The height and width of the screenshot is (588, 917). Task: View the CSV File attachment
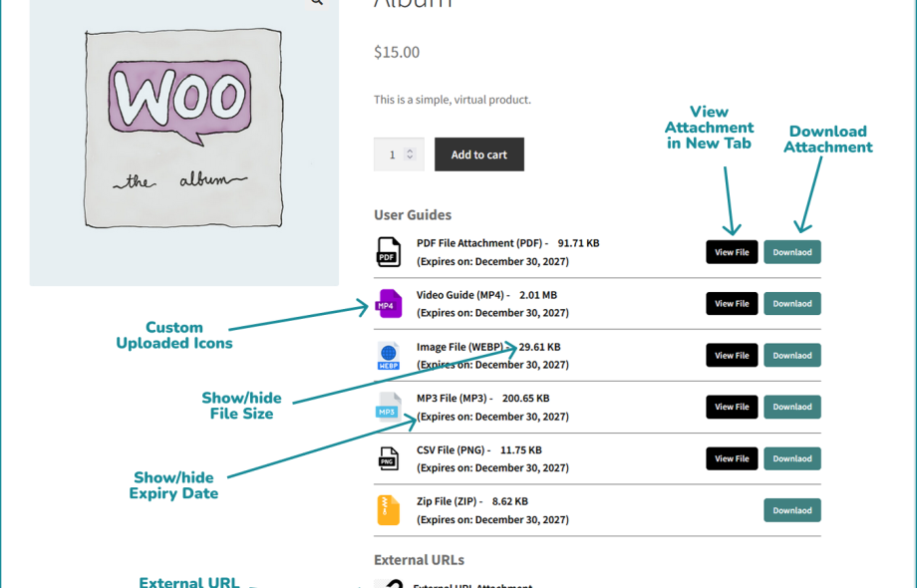[732, 458]
